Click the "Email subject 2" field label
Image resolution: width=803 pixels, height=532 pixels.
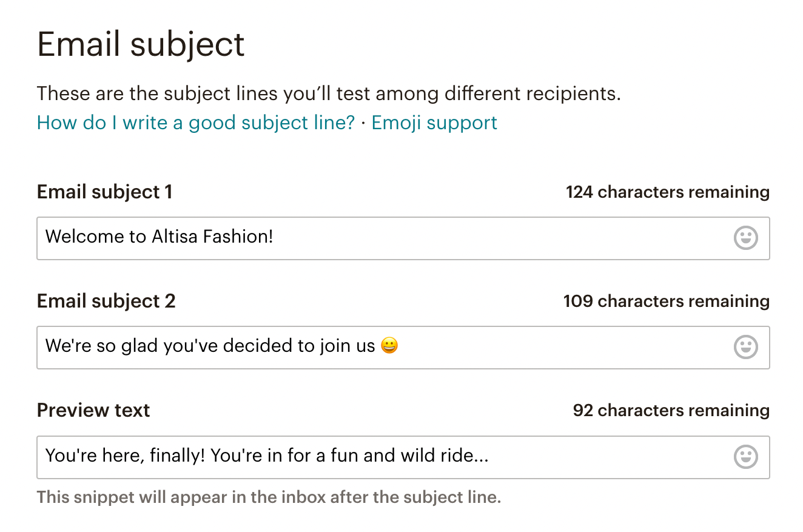(106, 301)
